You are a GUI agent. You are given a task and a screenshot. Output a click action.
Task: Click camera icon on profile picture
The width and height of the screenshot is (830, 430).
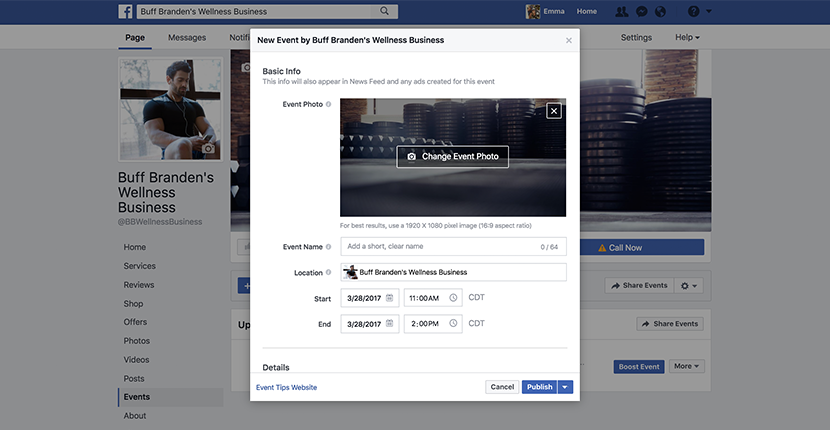(x=209, y=148)
